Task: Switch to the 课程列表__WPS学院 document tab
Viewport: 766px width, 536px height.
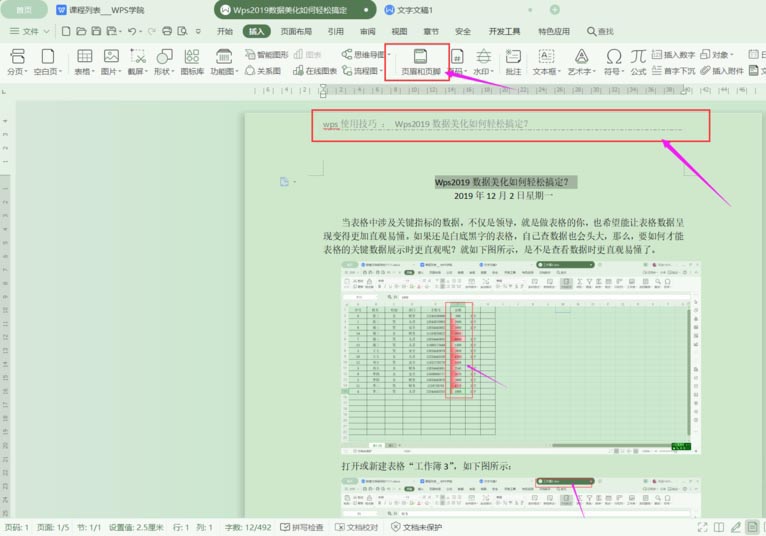Action: (100, 10)
